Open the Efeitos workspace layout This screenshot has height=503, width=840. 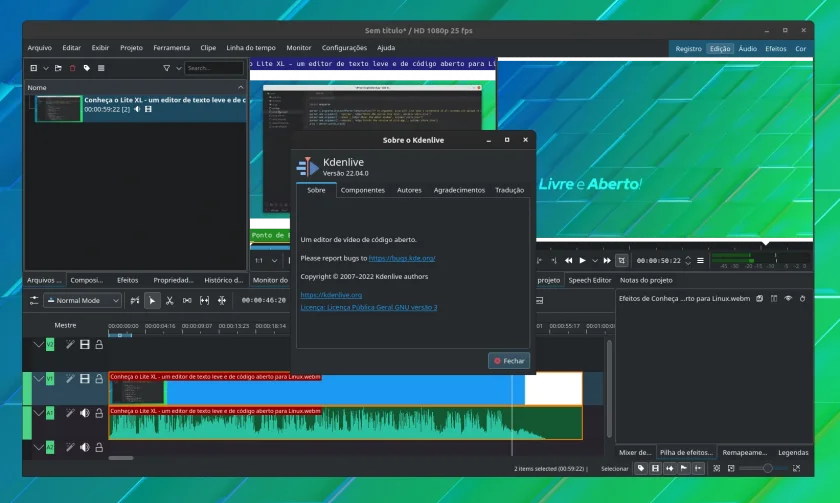(x=775, y=49)
